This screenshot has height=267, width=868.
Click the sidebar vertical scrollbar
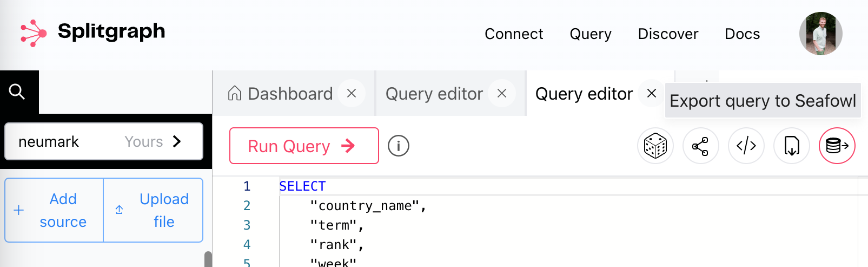point(208,259)
